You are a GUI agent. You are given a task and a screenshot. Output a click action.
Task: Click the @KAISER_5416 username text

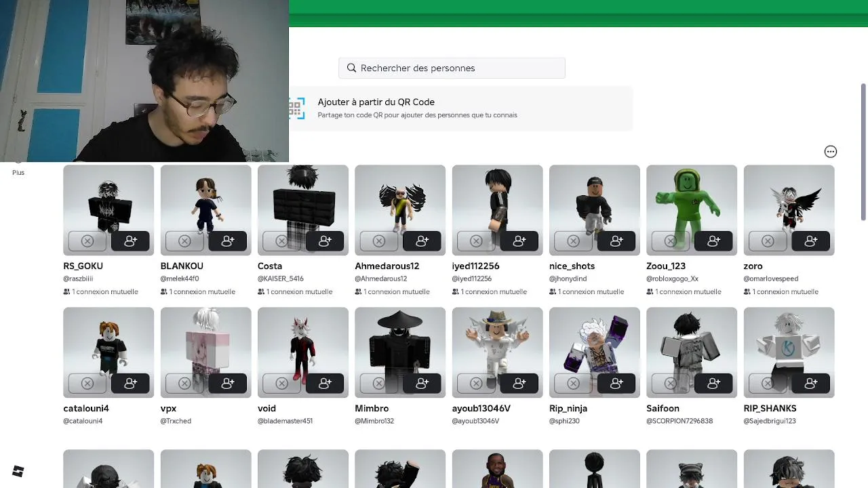point(281,279)
